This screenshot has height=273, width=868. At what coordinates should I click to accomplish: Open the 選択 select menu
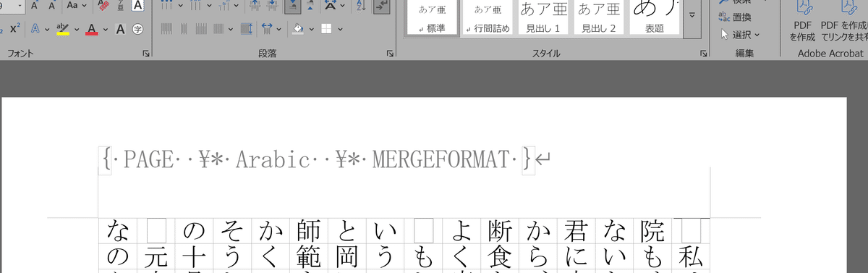740,34
